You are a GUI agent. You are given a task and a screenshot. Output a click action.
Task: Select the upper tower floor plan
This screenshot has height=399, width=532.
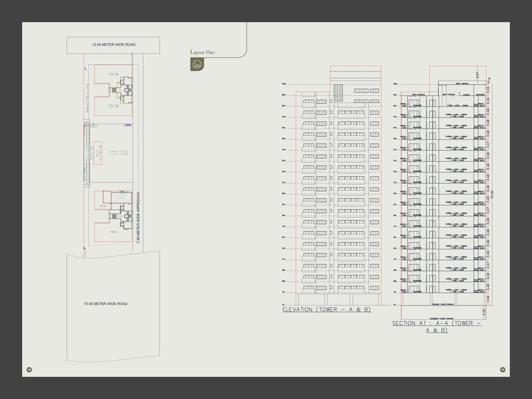click(122, 90)
